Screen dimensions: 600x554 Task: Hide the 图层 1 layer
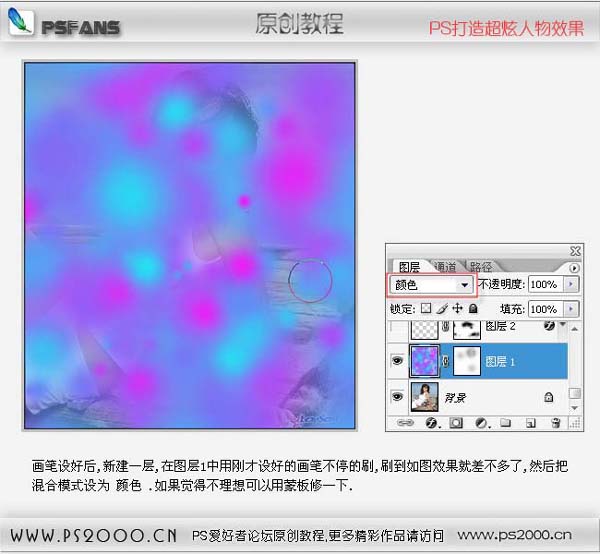397,361
